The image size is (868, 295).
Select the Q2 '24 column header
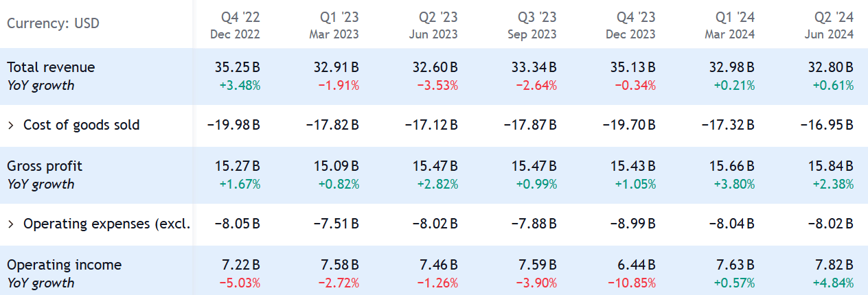tap(835, 24)
